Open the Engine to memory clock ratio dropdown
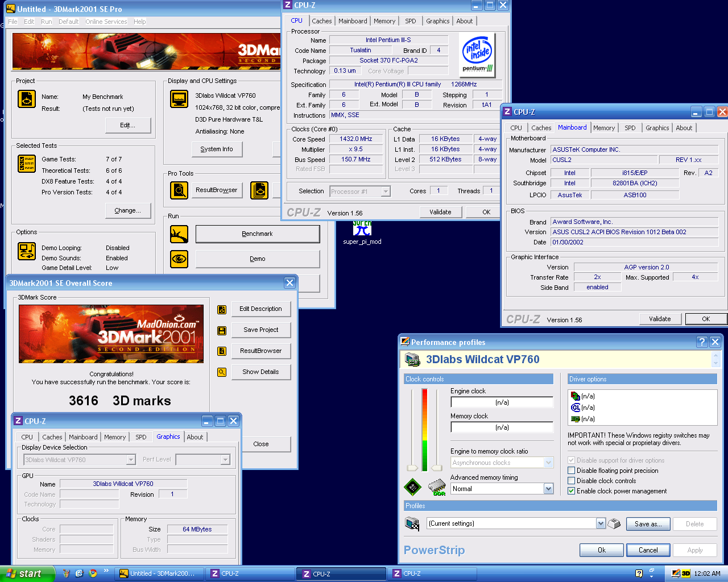The height and width of the screenshot is (582, 728). click(x=548, y=463)
